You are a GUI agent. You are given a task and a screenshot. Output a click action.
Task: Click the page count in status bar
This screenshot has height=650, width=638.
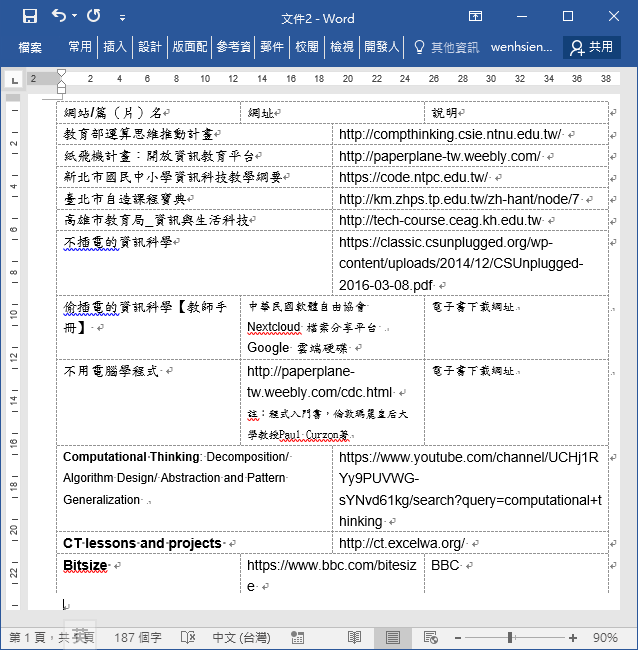click(52, 638)
